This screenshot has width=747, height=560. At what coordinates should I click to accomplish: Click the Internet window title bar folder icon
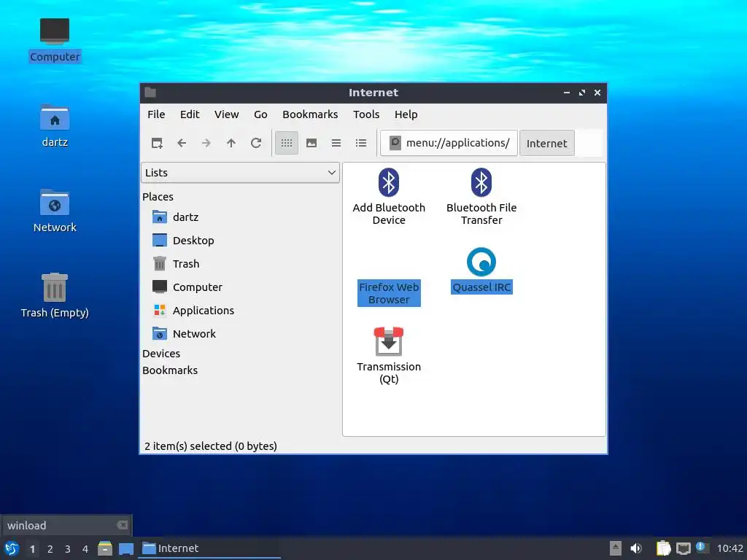[150, 93]
